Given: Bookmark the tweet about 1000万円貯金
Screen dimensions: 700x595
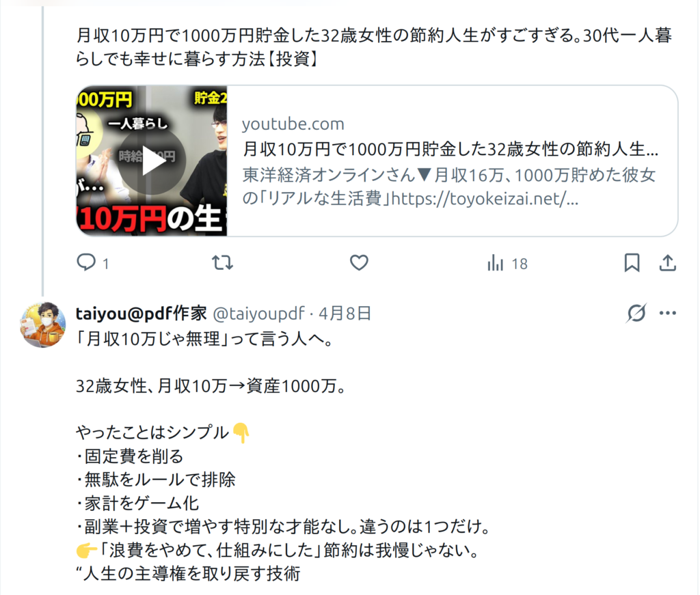Looking at the screenshot, I should pos(632,263).
